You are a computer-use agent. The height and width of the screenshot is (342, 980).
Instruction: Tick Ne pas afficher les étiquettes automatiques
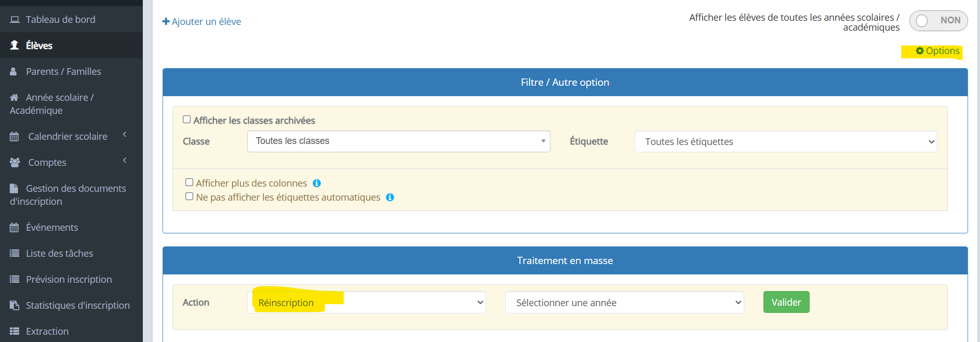point(190,196)
